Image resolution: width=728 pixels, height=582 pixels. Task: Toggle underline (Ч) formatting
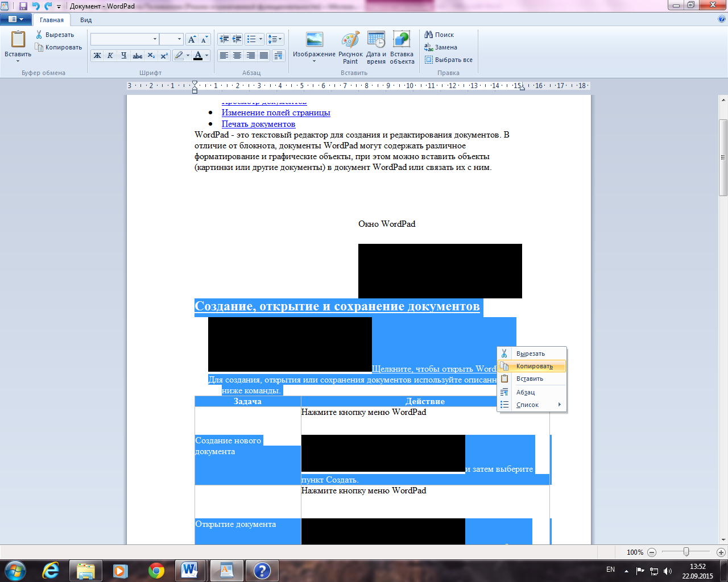point(123,55)
